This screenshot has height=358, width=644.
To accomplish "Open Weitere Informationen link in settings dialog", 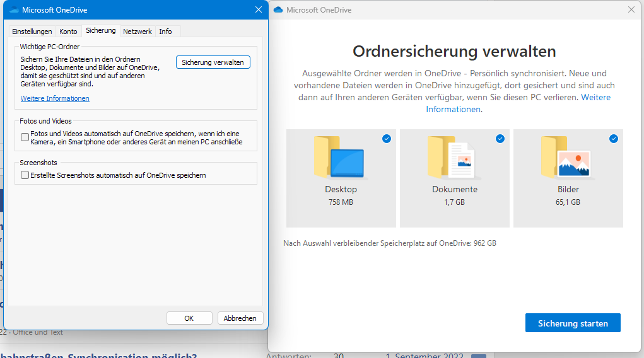I will click(x=55, y=98).
